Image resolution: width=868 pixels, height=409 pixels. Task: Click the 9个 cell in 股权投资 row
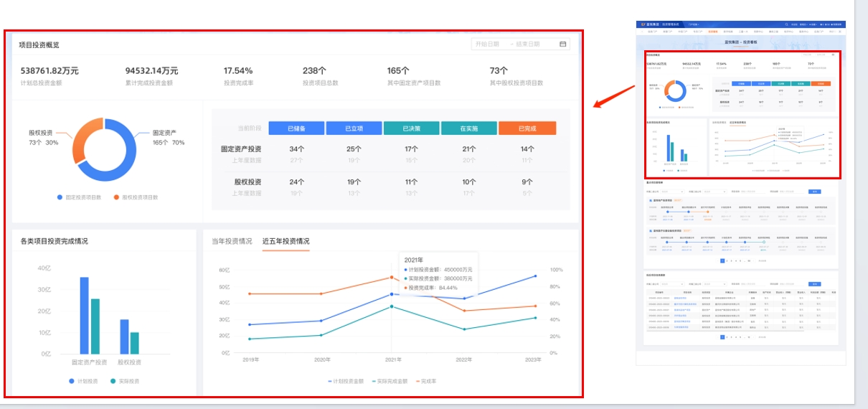(527, 182)
